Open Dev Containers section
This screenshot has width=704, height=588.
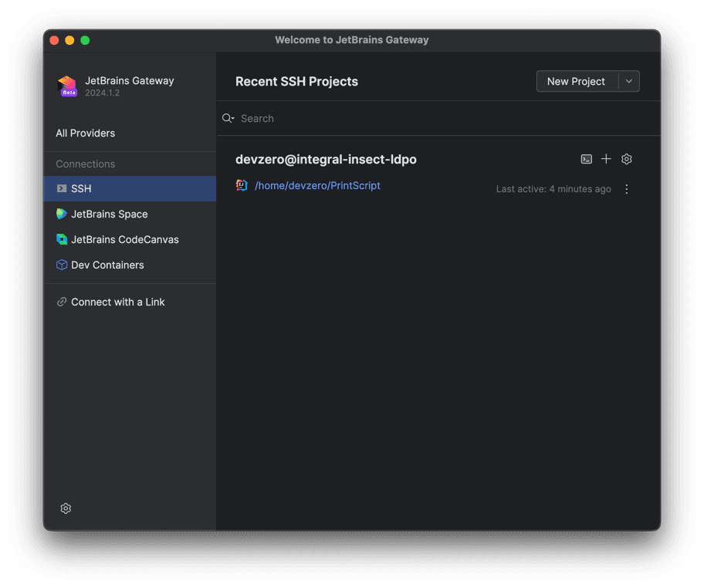coord(130,265)
